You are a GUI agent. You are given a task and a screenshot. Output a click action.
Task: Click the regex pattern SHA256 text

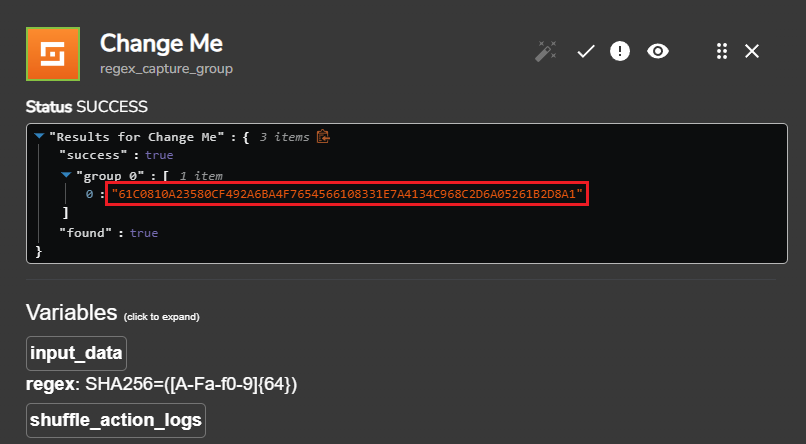(191, 384)
